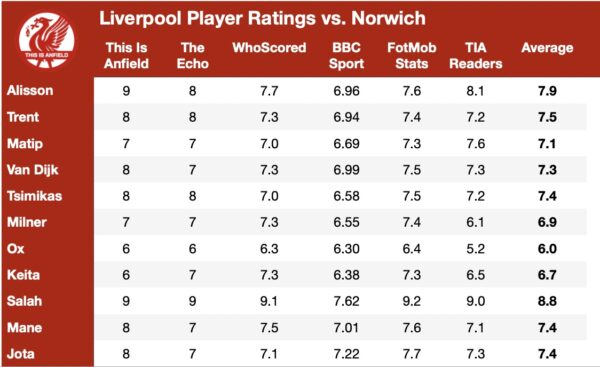
Task: Click Ox's TIA Readers rating 5.2
Action: tap(476, 249)
